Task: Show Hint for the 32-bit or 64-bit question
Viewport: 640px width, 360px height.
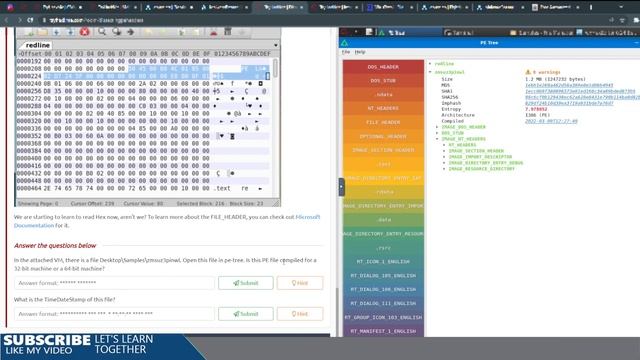Action: click(300, 283)
